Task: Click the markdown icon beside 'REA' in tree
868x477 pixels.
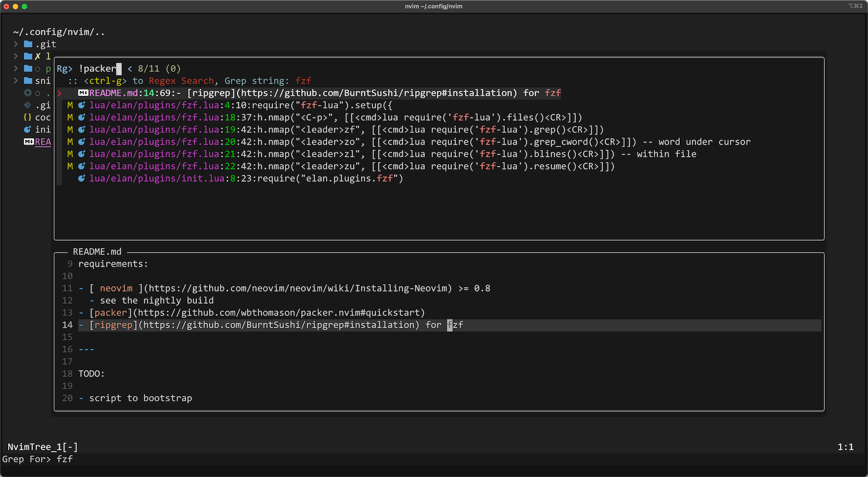Action: tap(29, 141)
